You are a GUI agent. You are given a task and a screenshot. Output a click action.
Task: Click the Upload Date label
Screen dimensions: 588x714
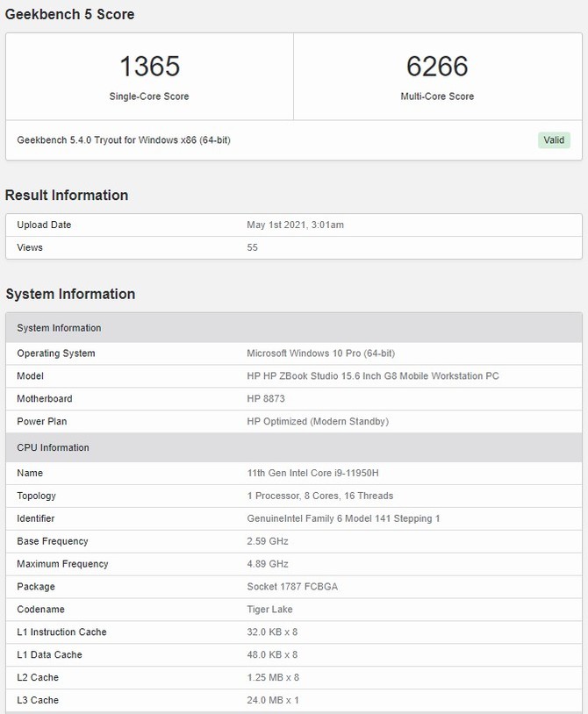tap(44, 225)
